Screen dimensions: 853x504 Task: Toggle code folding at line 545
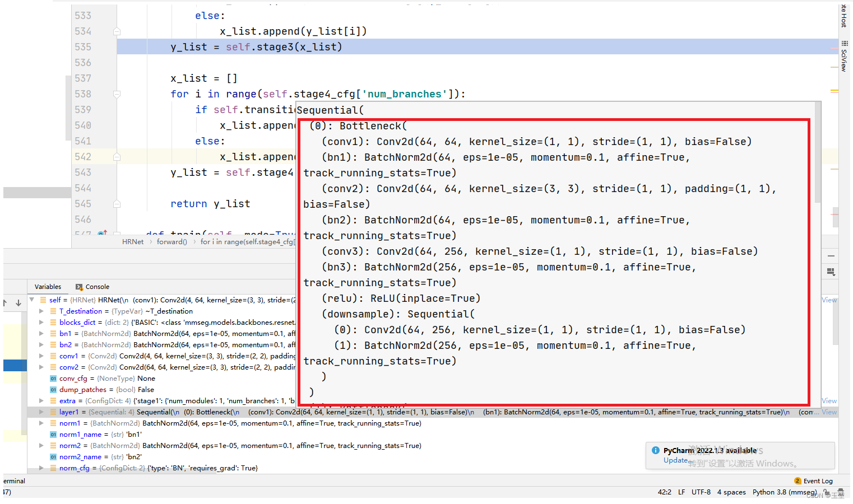[117, 204]
